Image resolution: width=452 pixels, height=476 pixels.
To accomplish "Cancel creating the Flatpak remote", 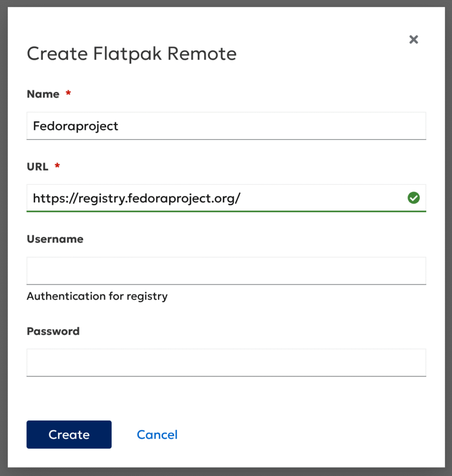I will [157, 434].
